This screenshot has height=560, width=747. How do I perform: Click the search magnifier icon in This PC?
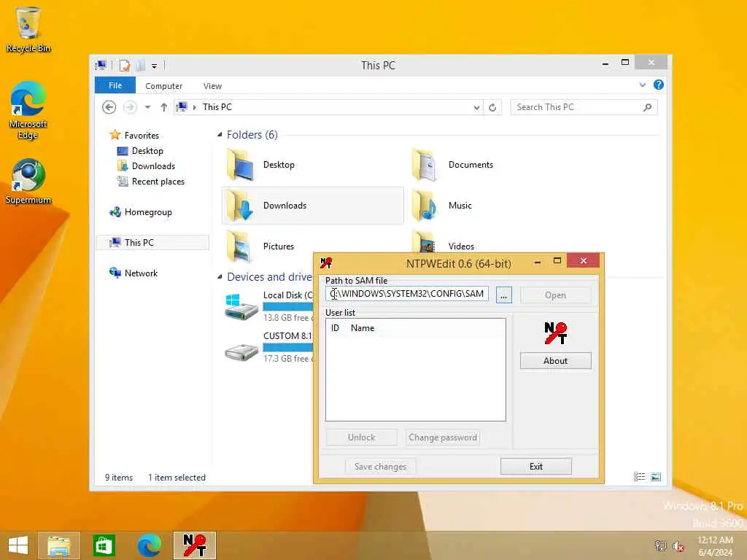[647, 108]
